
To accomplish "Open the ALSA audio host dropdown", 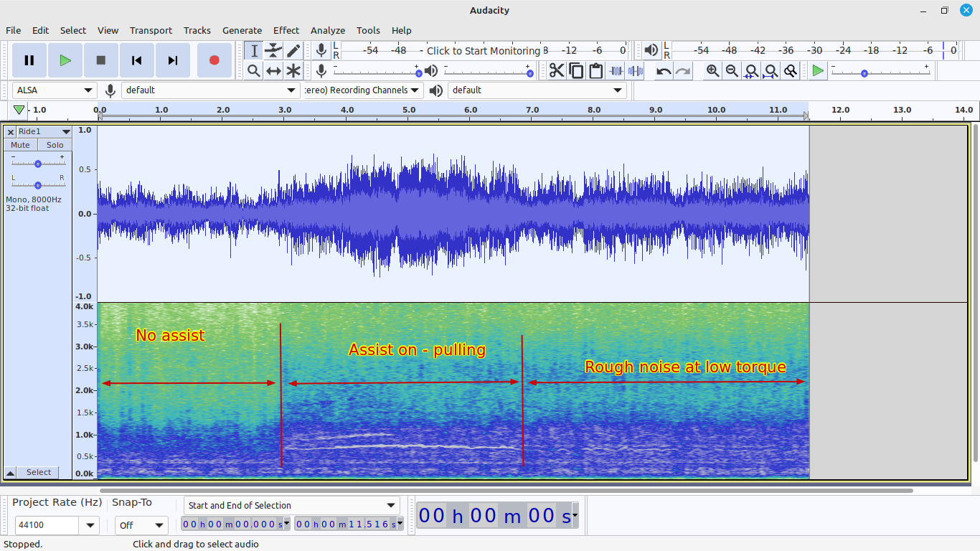I will tap(55, 90).
